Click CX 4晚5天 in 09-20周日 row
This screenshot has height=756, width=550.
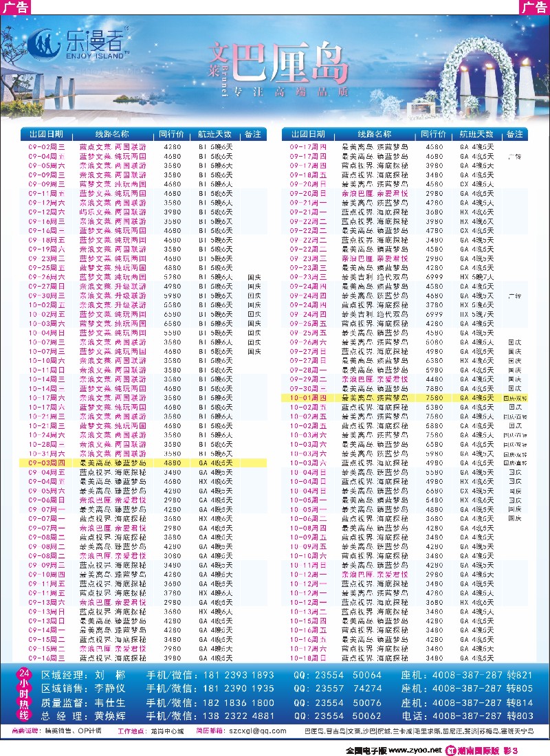pyautogui.click(x=476, y=184)
